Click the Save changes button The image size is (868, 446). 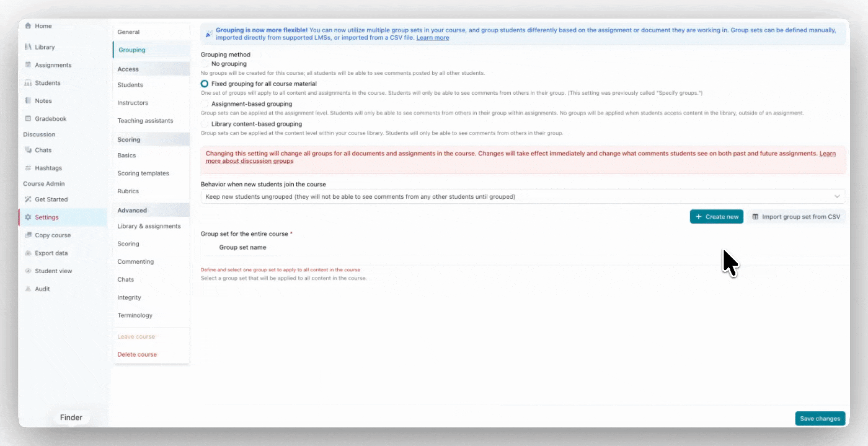pyautogui.click(x=820, y=419)
